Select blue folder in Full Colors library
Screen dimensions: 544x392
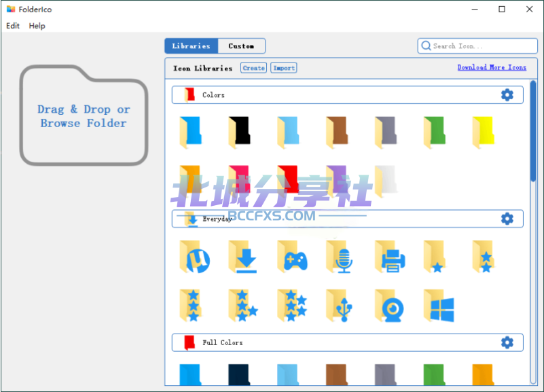[190, 374]
